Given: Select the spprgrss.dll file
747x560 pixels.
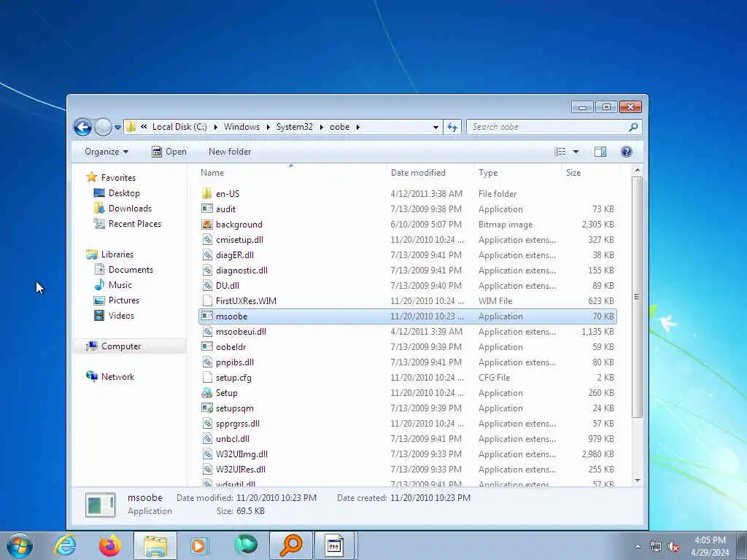Looking at the screenshot, I should pyautogui.click(x=237, y=424).
